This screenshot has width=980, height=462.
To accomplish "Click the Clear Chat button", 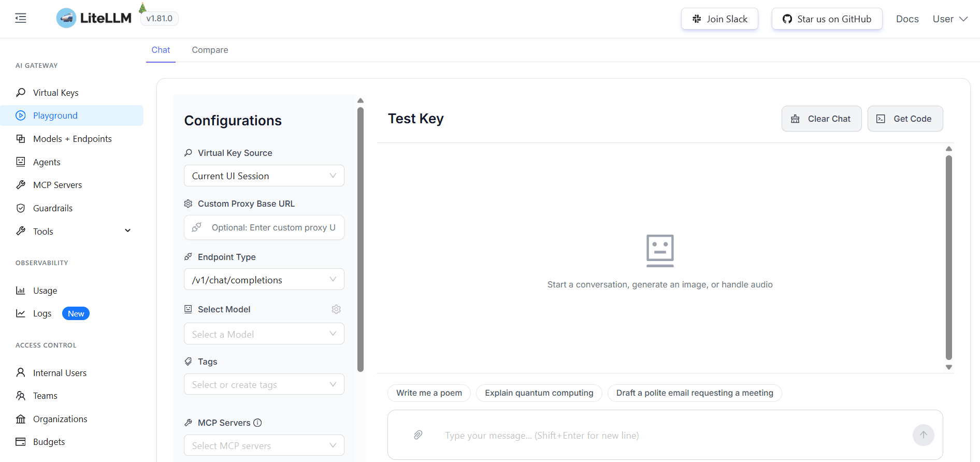I will [x=822, y=119].
